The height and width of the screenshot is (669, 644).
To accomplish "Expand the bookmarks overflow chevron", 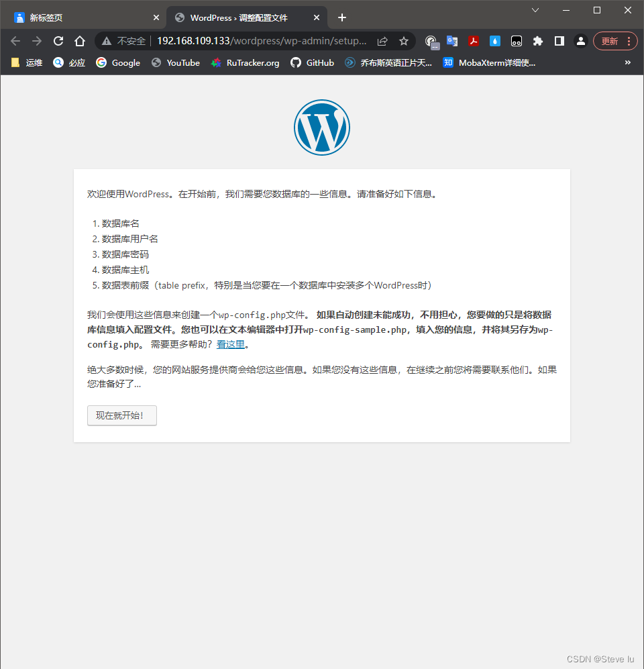I will point(628,62).
